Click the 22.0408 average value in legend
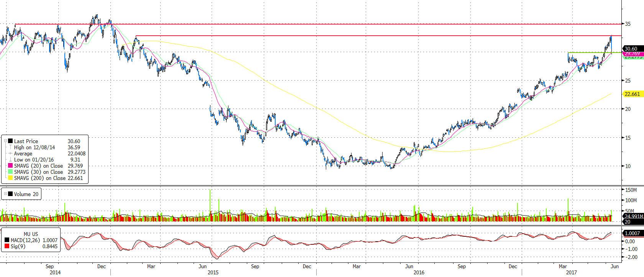 [x=77, y=153]
